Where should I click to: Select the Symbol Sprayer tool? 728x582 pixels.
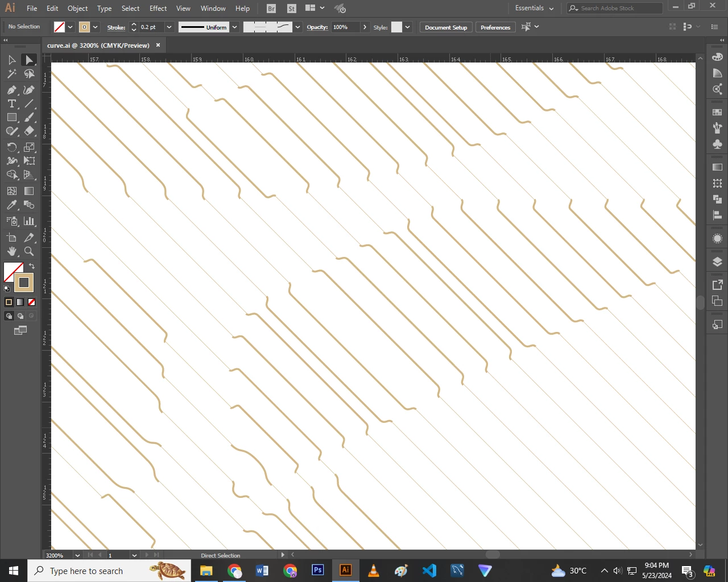(12, 221)
